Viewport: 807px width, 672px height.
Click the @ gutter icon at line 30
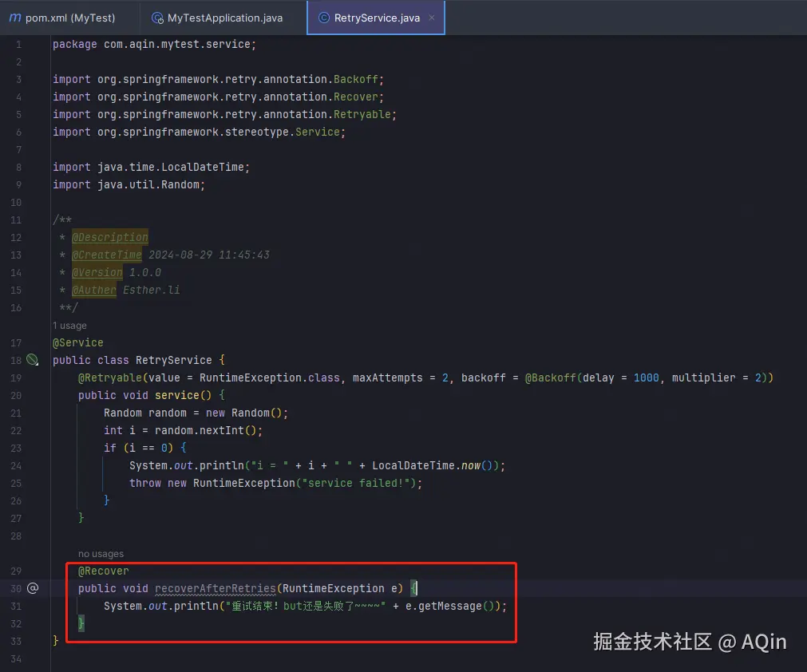[33, 588]
